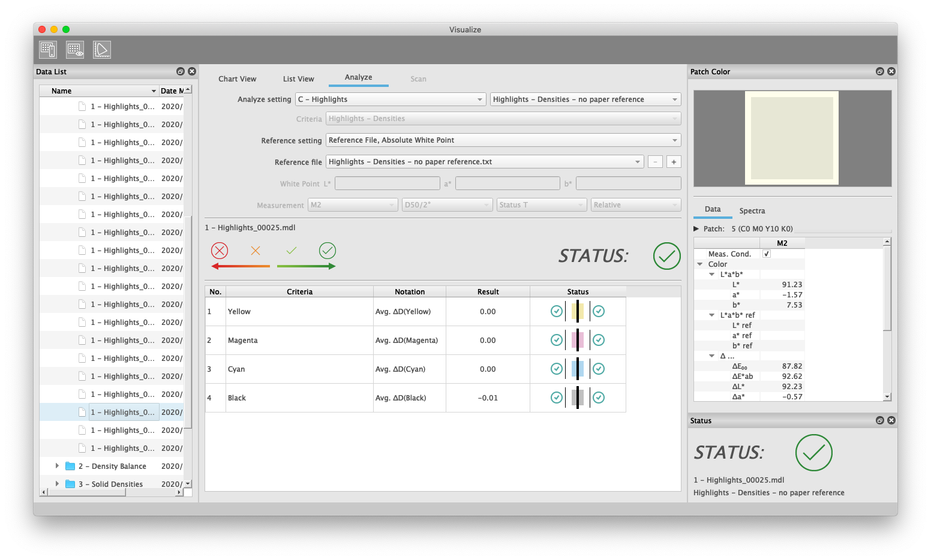931x560 pixels.
Task: Open the Analyze setting dropdown 'C – Highlights'
Action: coord(390,100)
